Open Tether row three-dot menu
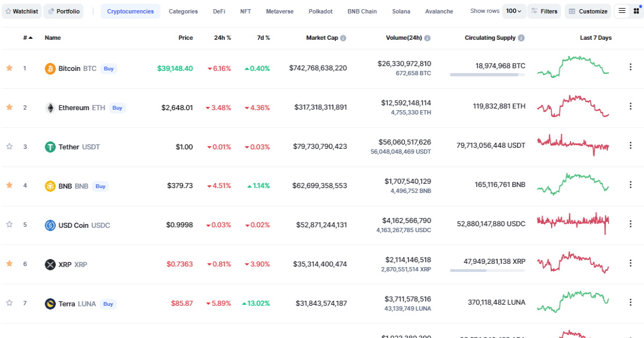 pos(631,146)
